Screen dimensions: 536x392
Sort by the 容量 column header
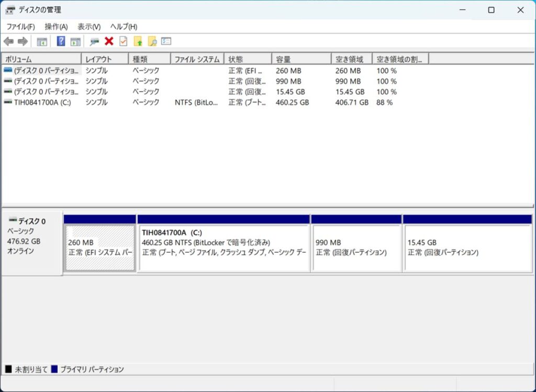point(301,59)
